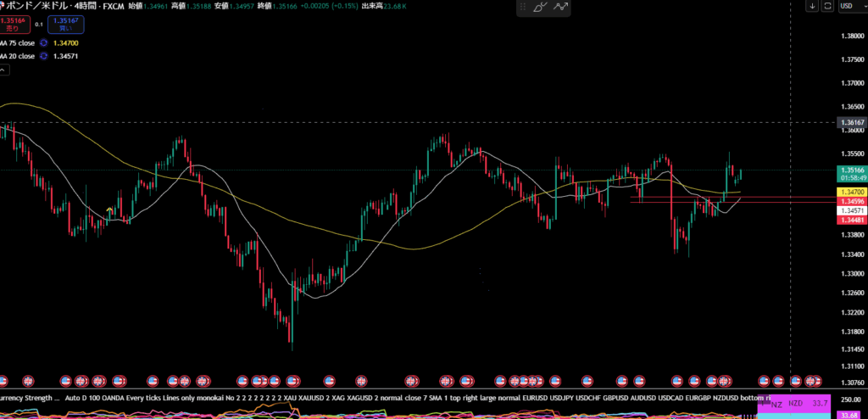Click the 1.36167 dashed-line price label
This screenshot has width=868, height=419.
(850, 123)
